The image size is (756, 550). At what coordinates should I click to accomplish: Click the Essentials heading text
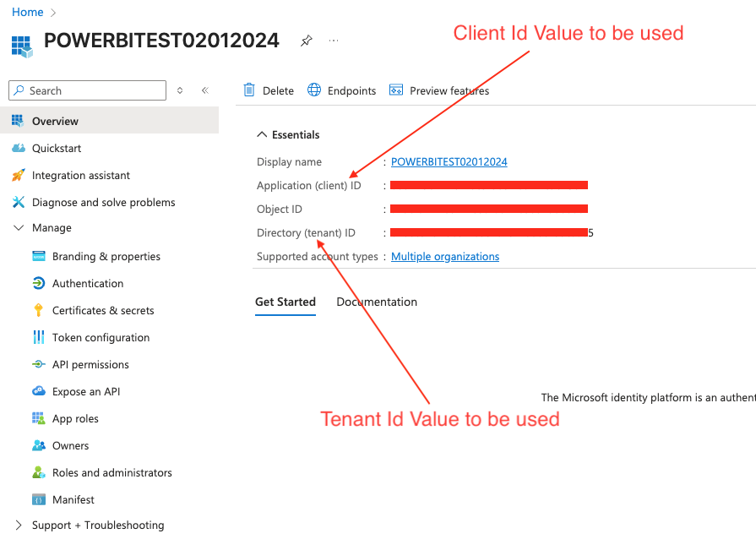coord(296,134)
